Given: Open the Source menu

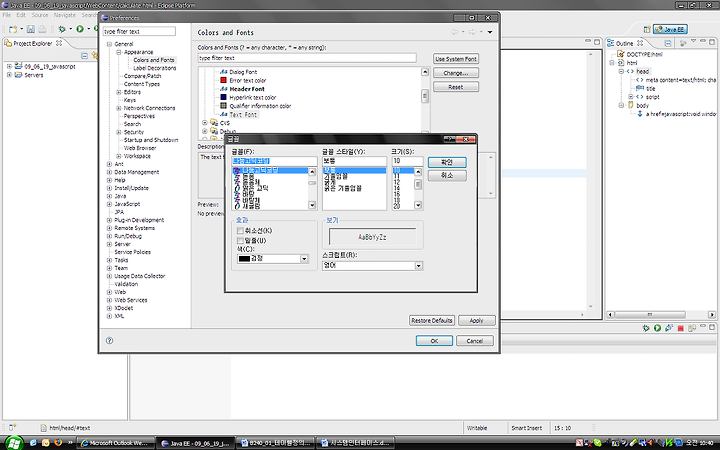Looking at the screenshot, I should [x=39, y=15].
